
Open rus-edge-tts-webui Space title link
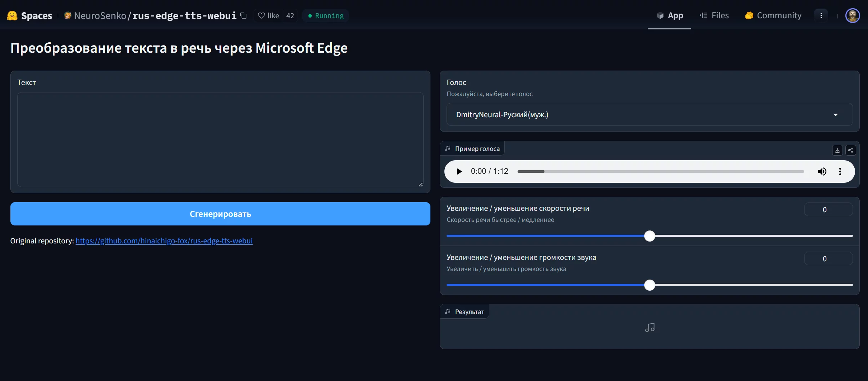pyautogui.click(x=184, y=15)
